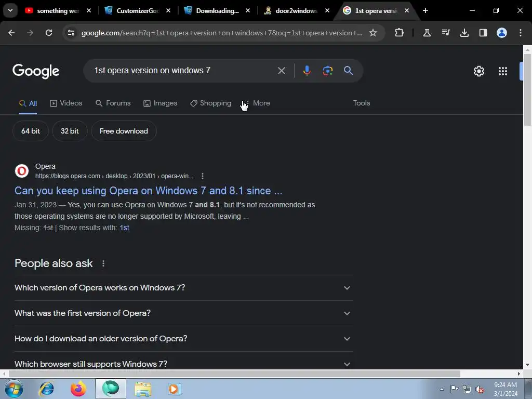Open the taskbar clock 9:24 AM

tap(506, 389)
